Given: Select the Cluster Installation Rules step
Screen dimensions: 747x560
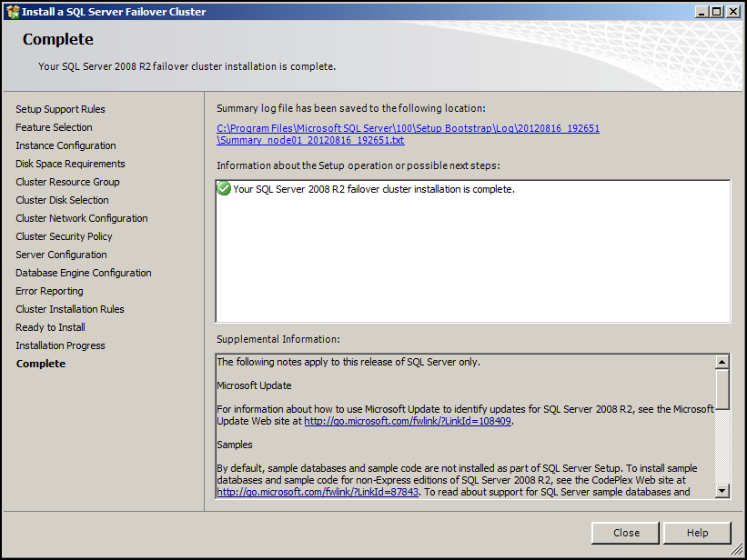Looking at the screenshot, I should point(69,309).
